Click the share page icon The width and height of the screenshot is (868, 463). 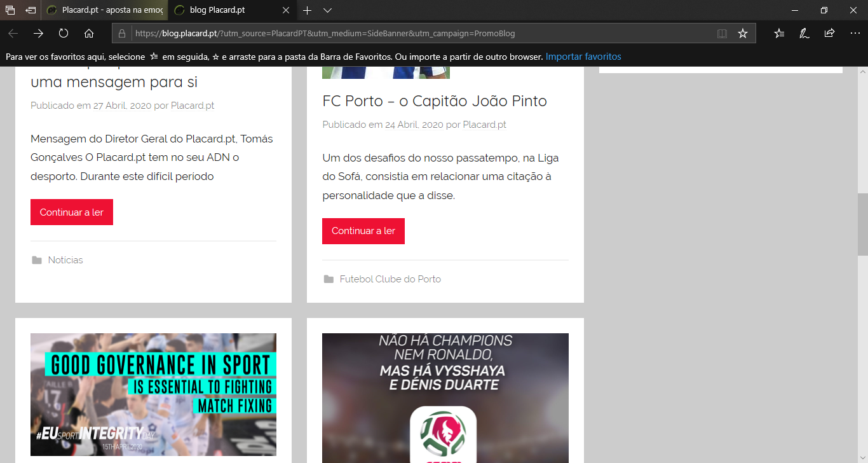point(829,33)
